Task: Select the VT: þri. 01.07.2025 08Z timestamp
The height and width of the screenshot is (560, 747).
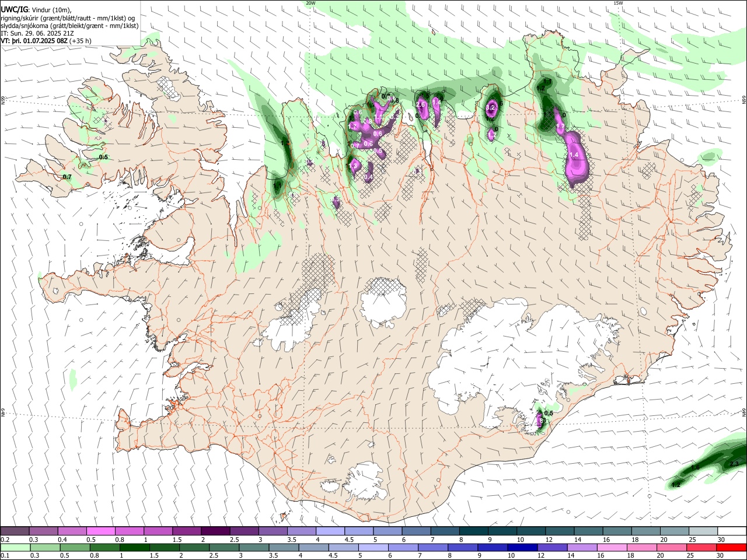Action: coord(34,41)
